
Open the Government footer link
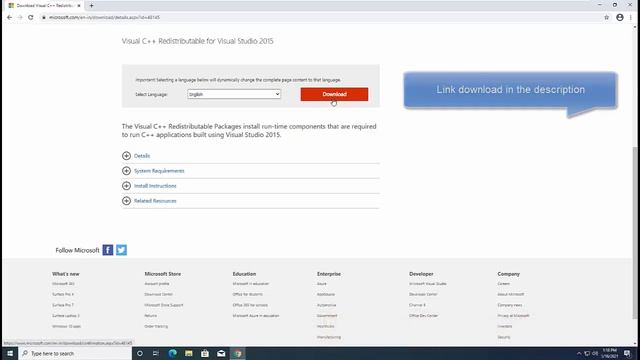click(327, 316)
